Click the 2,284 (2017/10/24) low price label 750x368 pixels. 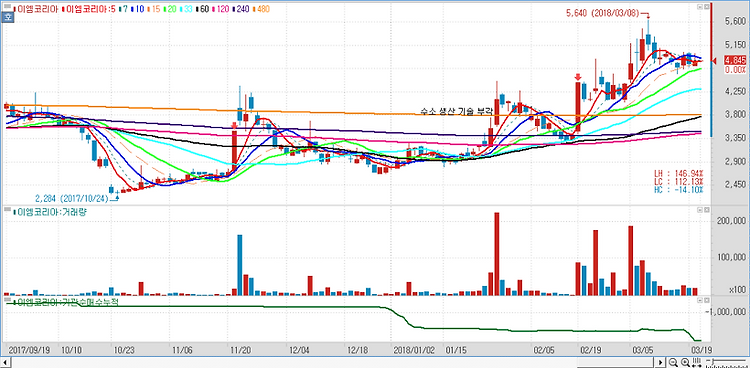point(72,198)
